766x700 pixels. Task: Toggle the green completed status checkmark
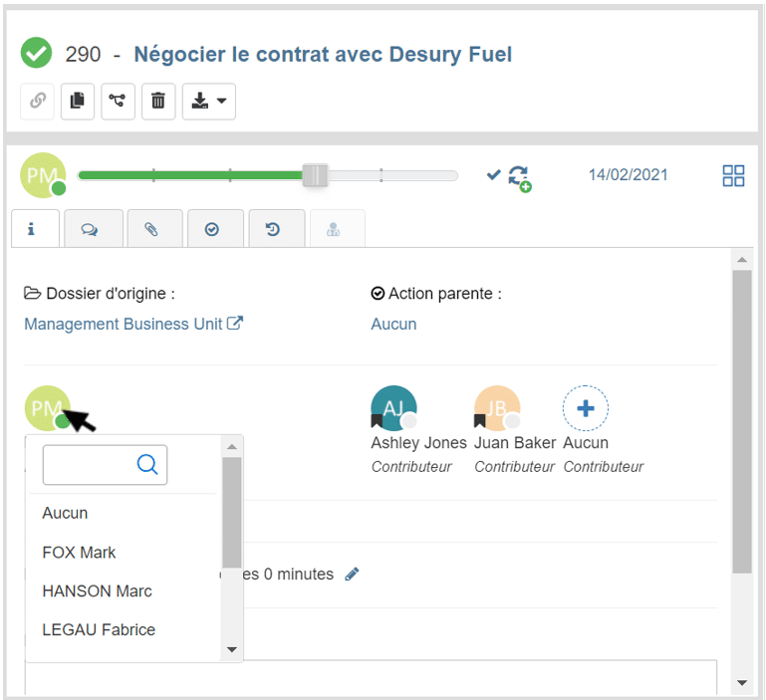pyautogui.click(x=37, y=54)
